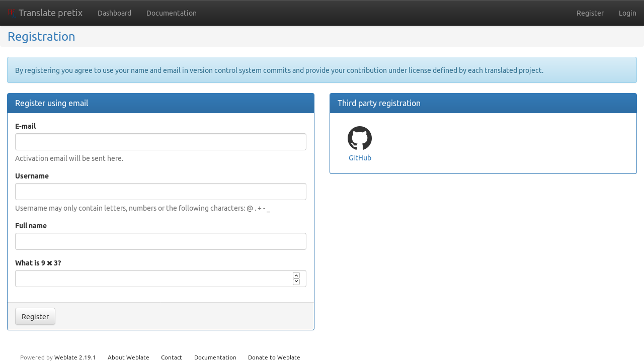644x362 pixels.
Task: Open Documentation link in the footer
Action: click(x=215, y=357)
